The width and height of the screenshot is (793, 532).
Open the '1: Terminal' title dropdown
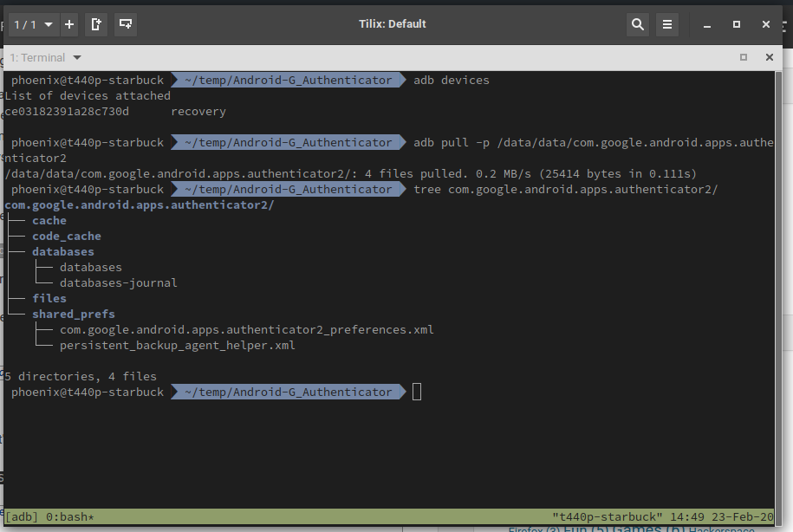click(x=46, y=58)
